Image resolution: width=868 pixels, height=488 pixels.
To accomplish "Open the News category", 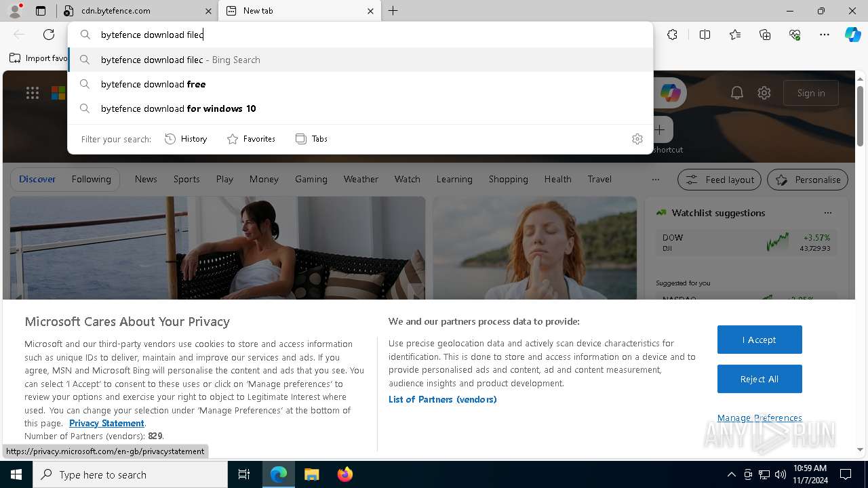I will coord(146,179).
